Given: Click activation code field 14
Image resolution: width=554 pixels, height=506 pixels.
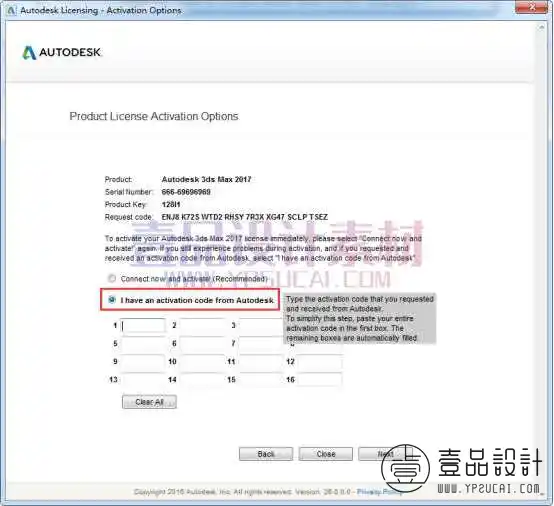Looking at the screenshot, I should point(202,380).
